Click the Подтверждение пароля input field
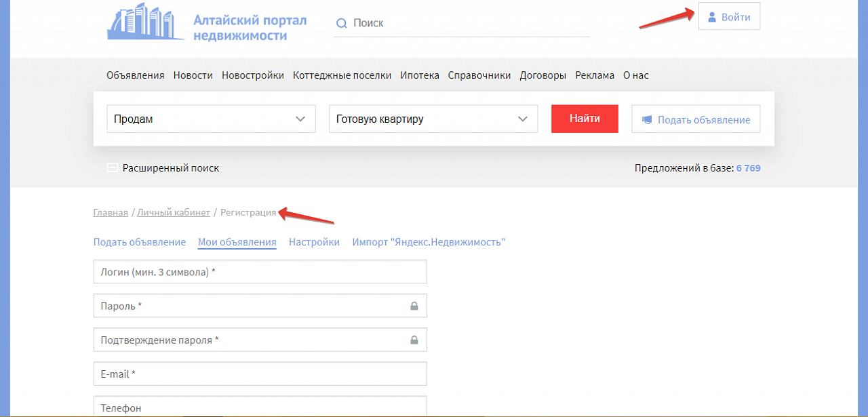 (x=260, y=340)
